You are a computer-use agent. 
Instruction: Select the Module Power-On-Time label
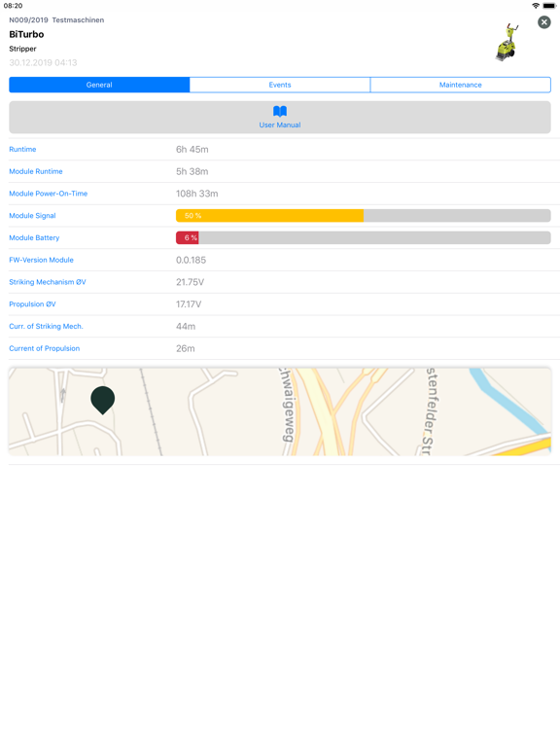[x=48, y=194]
